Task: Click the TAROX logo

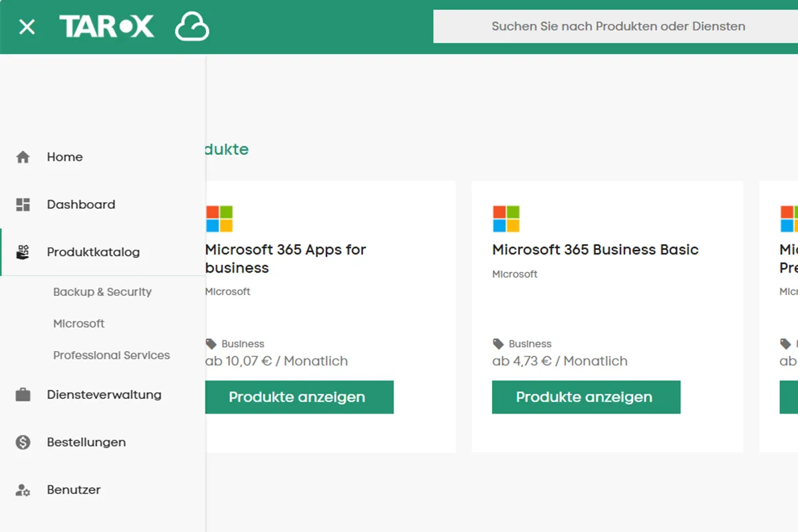Action: 106,27
